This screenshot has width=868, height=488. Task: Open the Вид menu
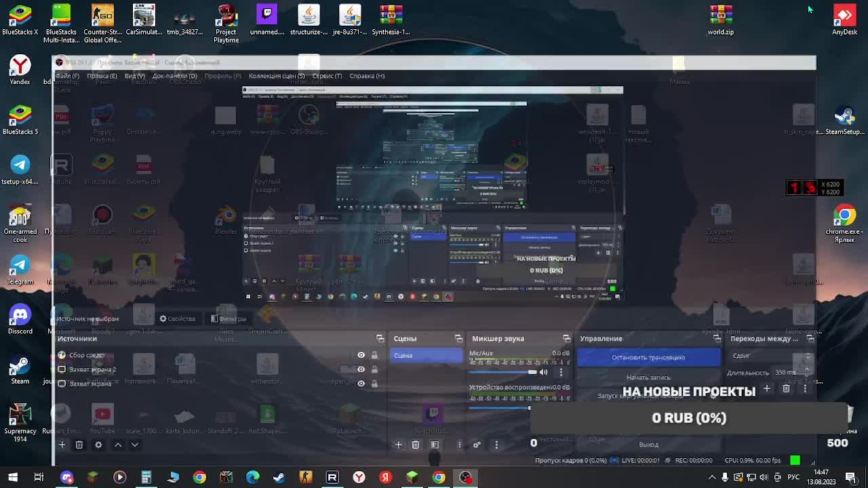[x=134, y=76]
